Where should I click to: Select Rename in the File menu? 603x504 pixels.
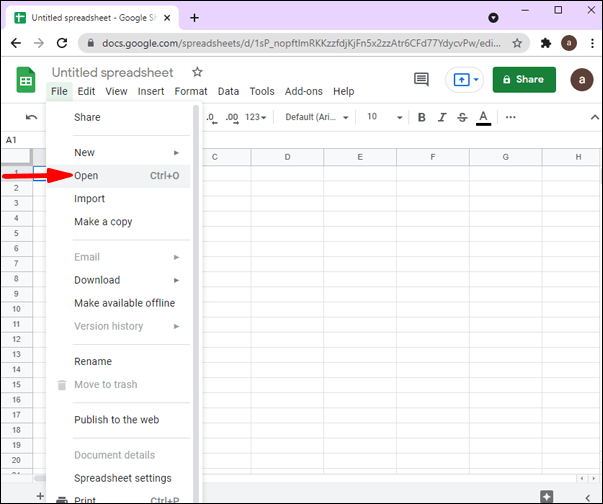pyautogui.click(x=119, y=362)
